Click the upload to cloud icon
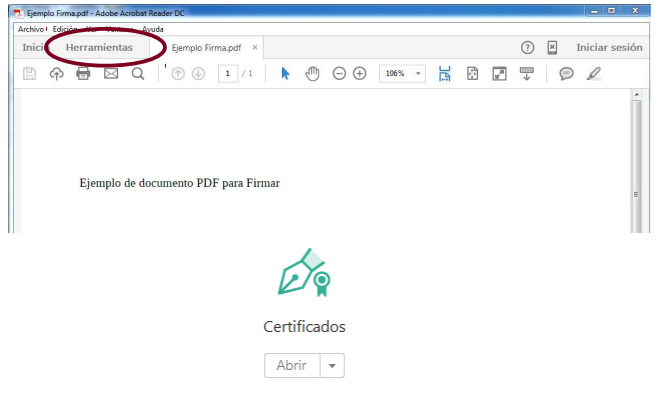658x395 pixels. (x=57, y=74)
